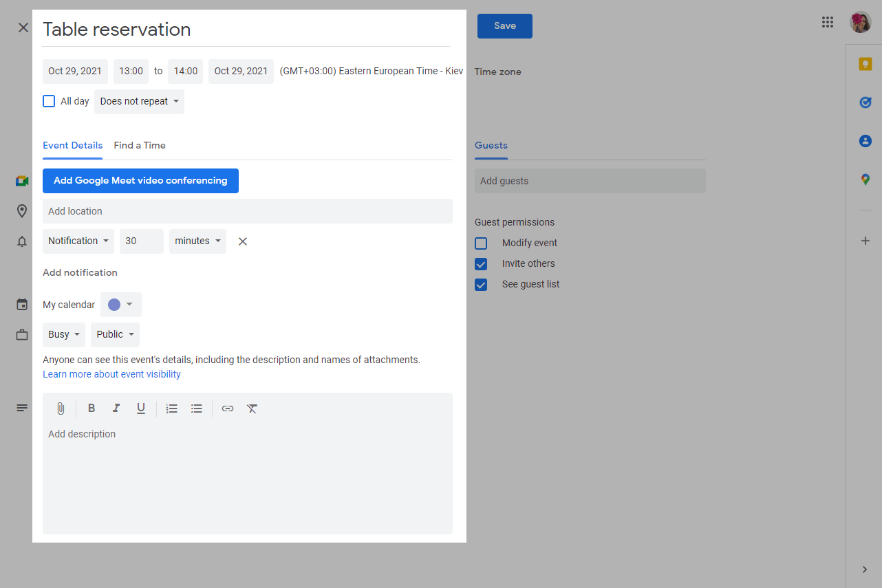Remove the 30 minutes notification
Viewport: 882px width, 588px height.
[x=242, y=241]
